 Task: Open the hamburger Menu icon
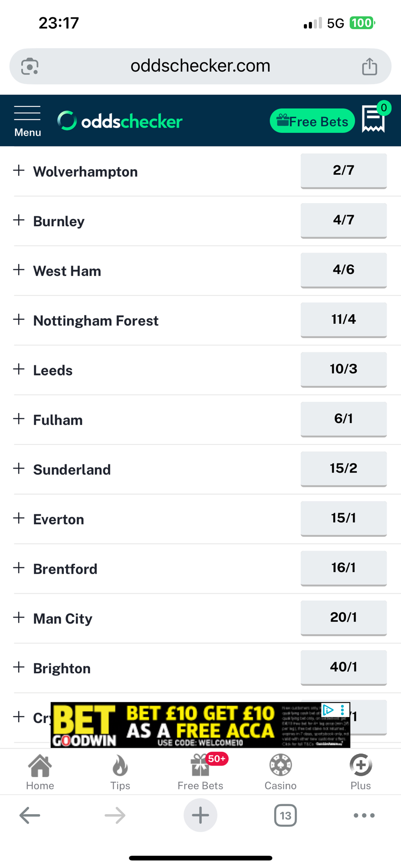click(x=27, y=121)
